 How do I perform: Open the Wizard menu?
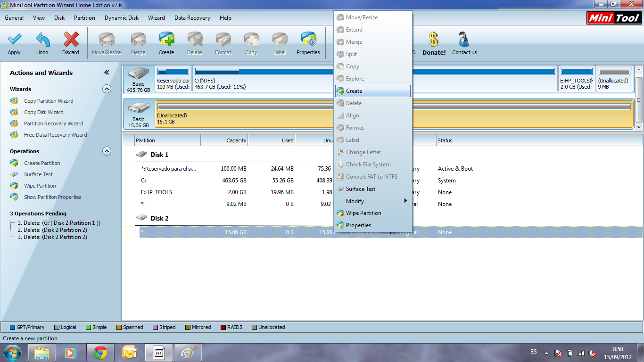pos(157,18)
